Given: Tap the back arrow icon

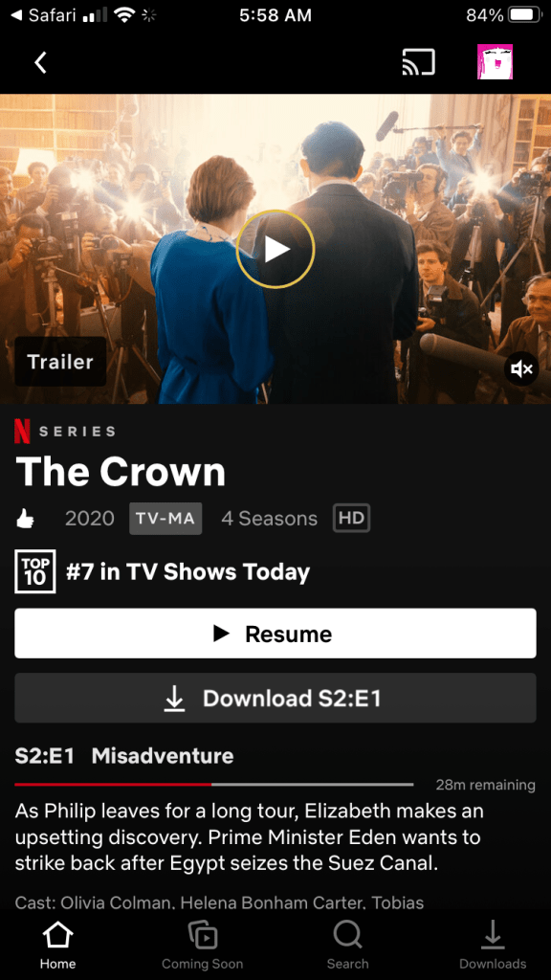Looking at the screenshot, I should [40, 62].
